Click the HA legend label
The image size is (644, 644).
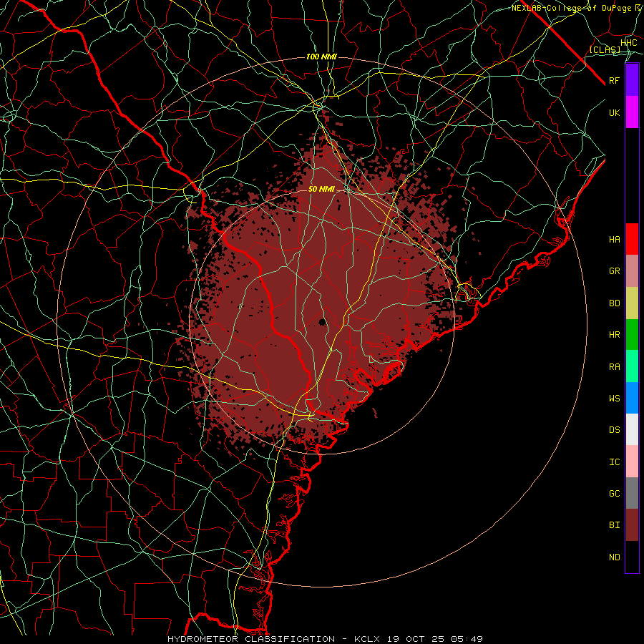coord(615,240)
